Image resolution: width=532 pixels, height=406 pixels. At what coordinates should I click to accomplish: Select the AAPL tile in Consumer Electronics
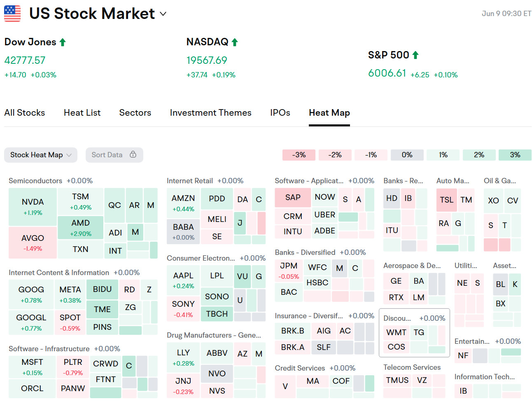(183, 280)
